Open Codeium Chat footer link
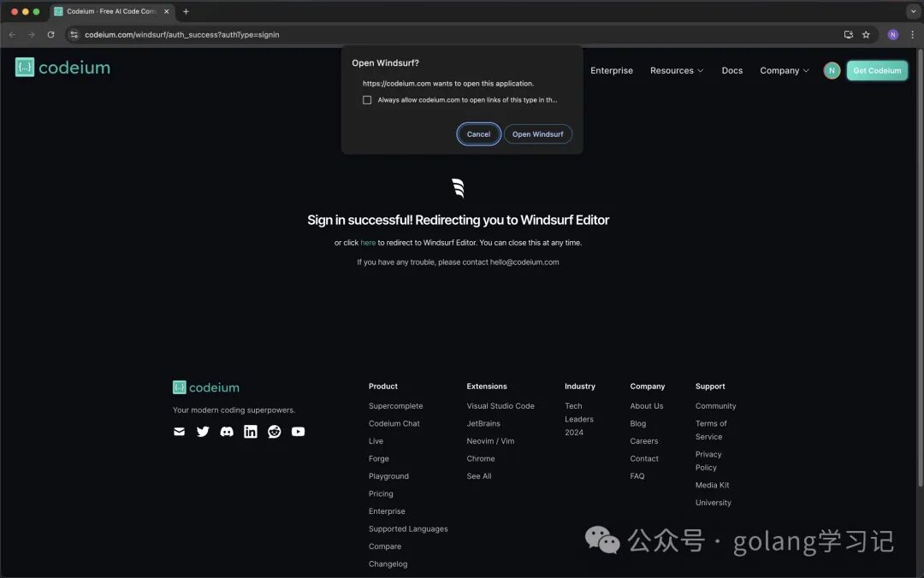The width and height of the screenshot is (924, 578). 394,423
